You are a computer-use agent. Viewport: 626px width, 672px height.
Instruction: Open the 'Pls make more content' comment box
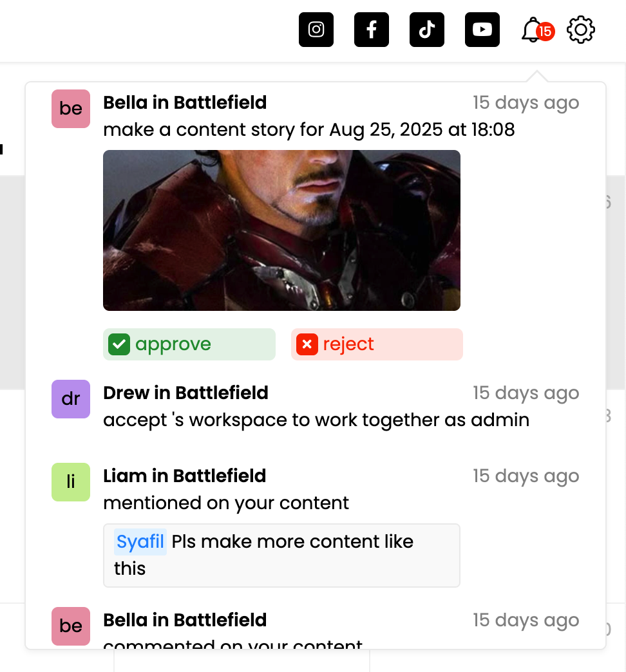click(x=281, y=555)
